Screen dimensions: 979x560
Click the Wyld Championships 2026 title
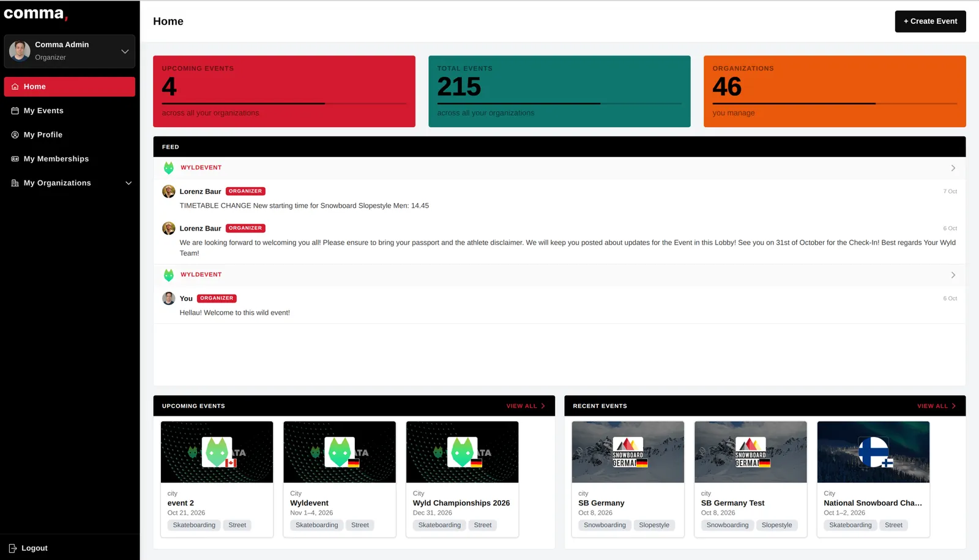pos(461,503)
